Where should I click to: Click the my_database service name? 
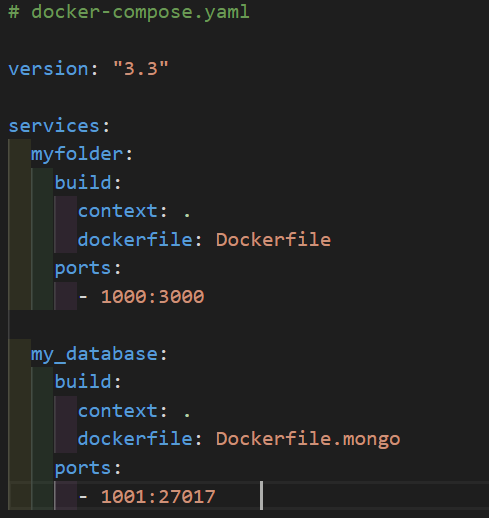tap(94, 354)
